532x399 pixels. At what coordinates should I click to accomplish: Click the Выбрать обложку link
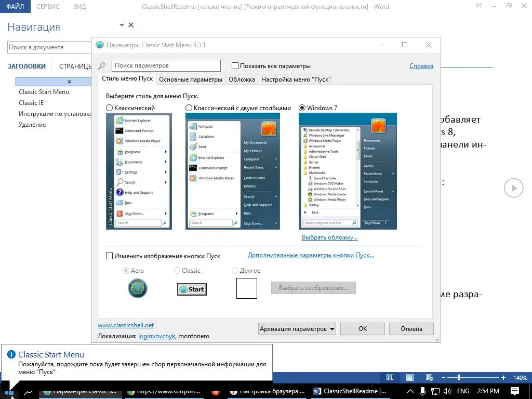pyautogui.click(x=330, y=237)
